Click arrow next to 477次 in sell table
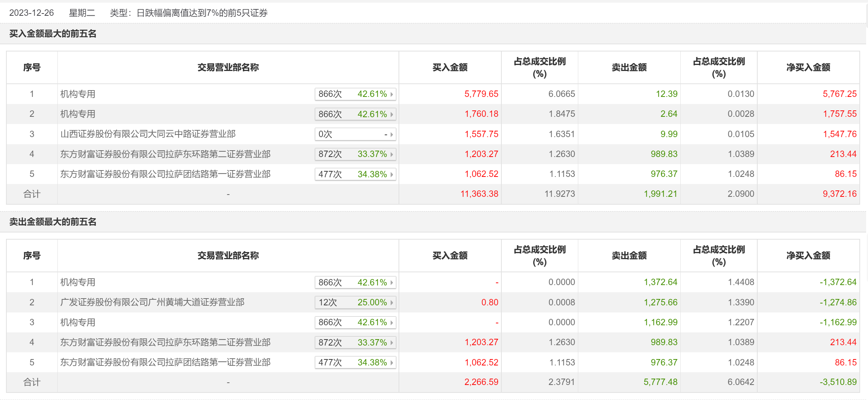 tap(391, 363)
